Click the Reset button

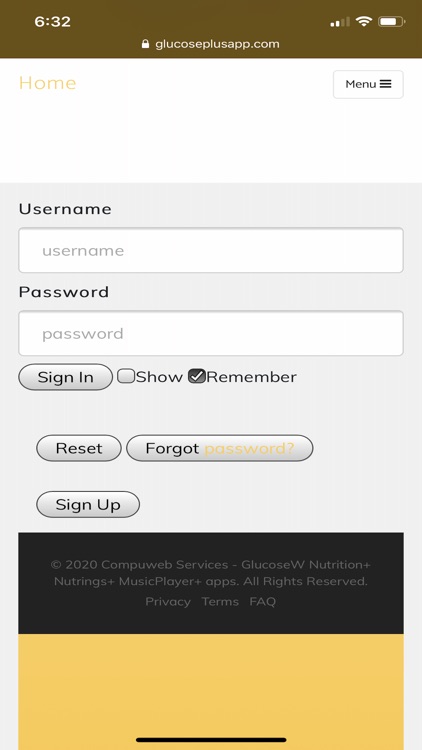pyautogui.click(x=79, y=448)
